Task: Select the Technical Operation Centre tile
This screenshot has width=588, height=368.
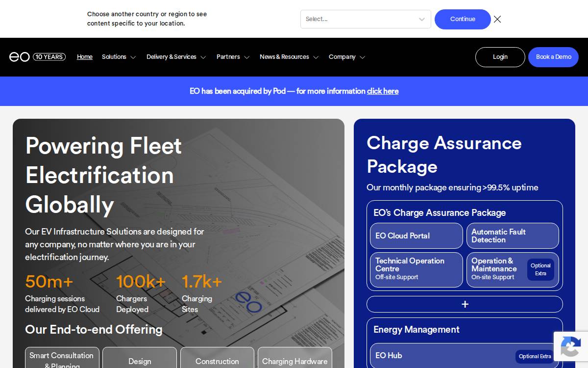Action: pos(416,270)
